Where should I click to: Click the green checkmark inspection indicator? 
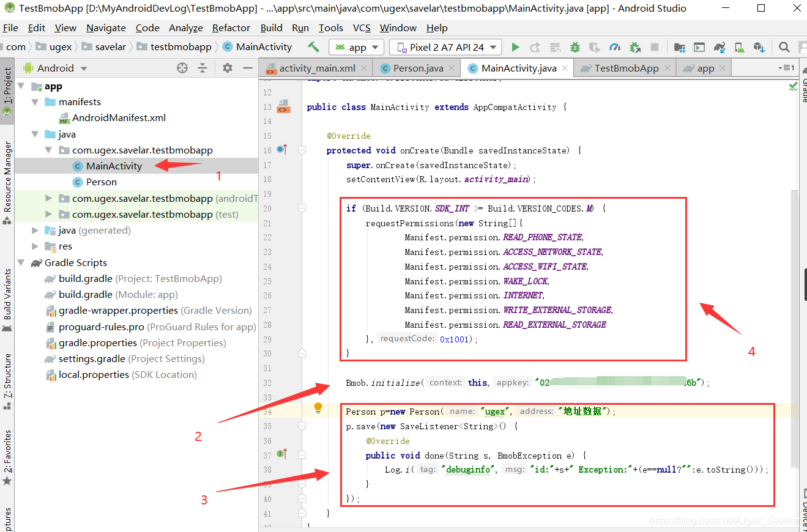793,87
